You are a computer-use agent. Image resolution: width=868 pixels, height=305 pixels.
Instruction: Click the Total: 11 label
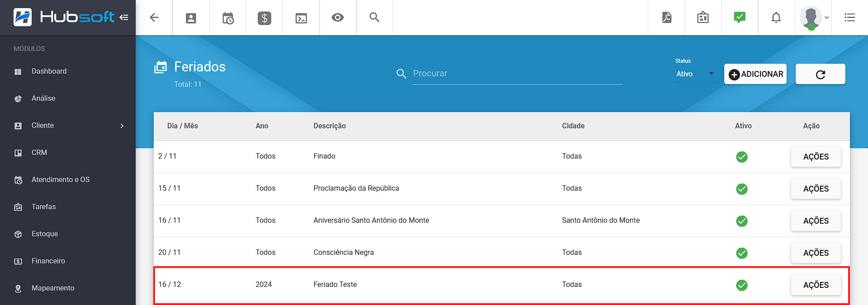tap(188, 84)
